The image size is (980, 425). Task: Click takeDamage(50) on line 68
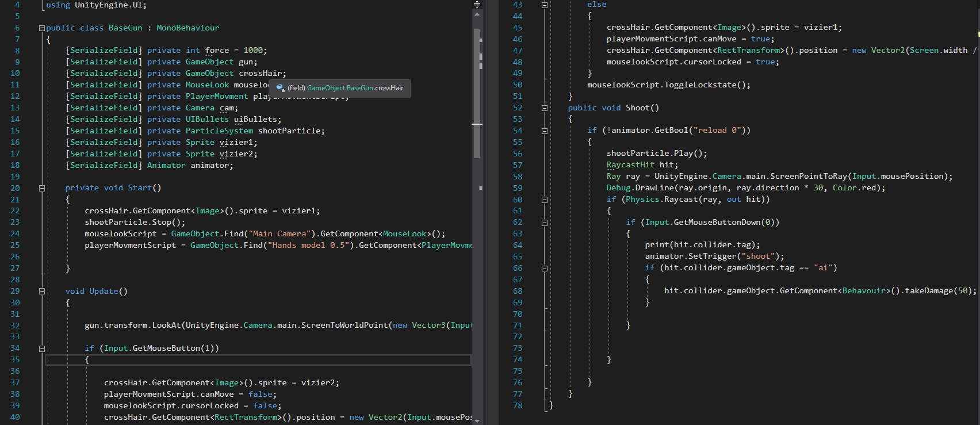tap(939, 291)
